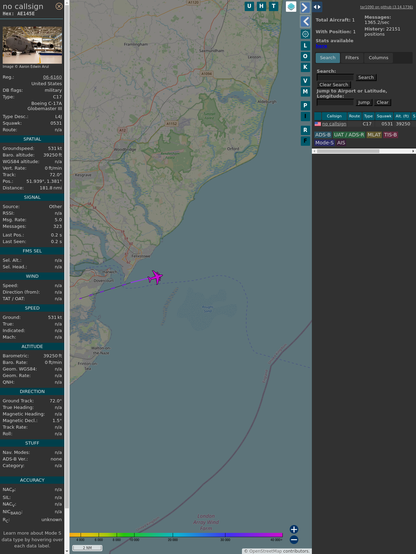Click the circular center-on-aircraft button
Screen dimensions: 416x554
point(305,34)
